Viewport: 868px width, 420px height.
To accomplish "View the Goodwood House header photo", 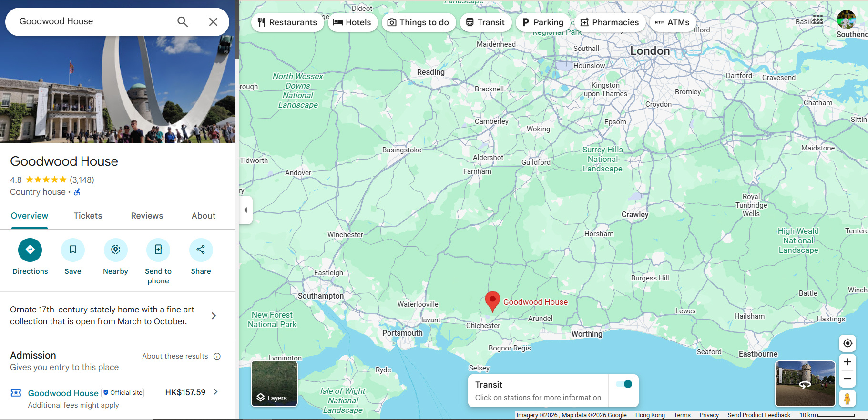I will point(118,90).
